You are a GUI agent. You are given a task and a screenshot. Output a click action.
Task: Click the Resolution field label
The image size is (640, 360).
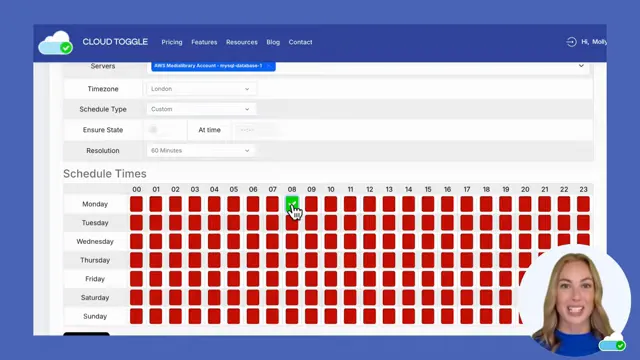tap(103, 151)
